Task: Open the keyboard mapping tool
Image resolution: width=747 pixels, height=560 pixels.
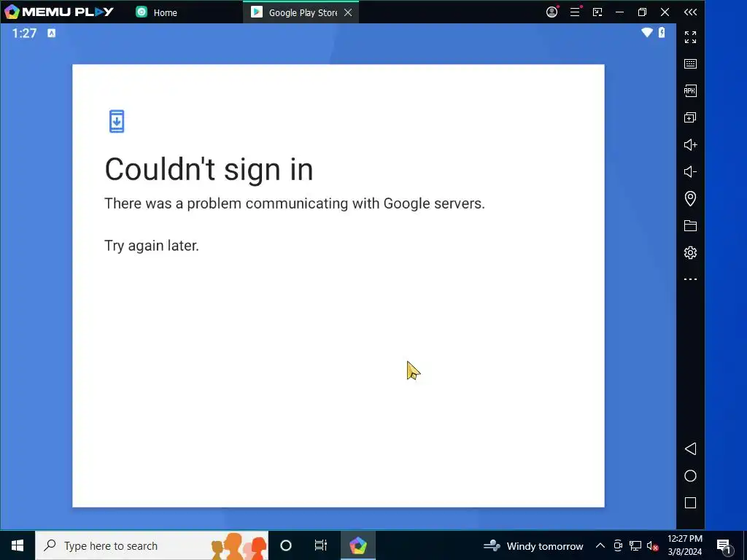Action: click(x=690, y=64)
